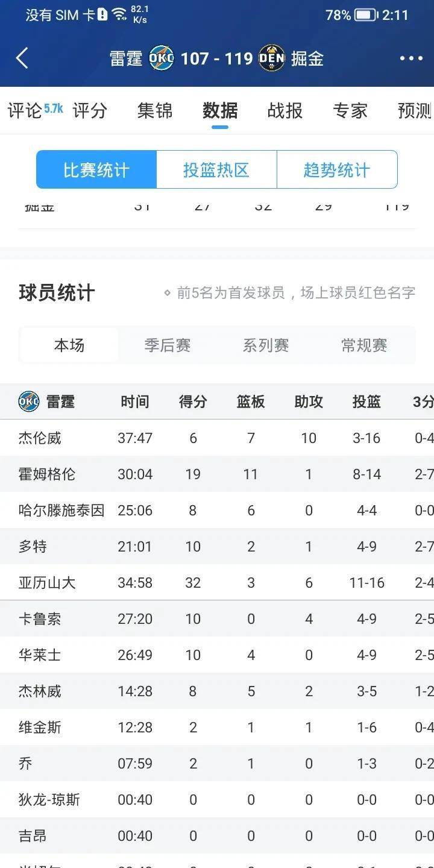Viewport: 434px width, 868px height.
Task: Choose the 常规赛 regular season filter
Action: click(364, 345)
